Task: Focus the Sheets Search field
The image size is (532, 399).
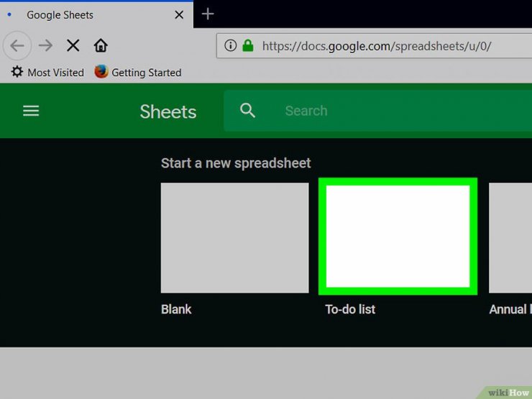Action: (x=377, y=111)
